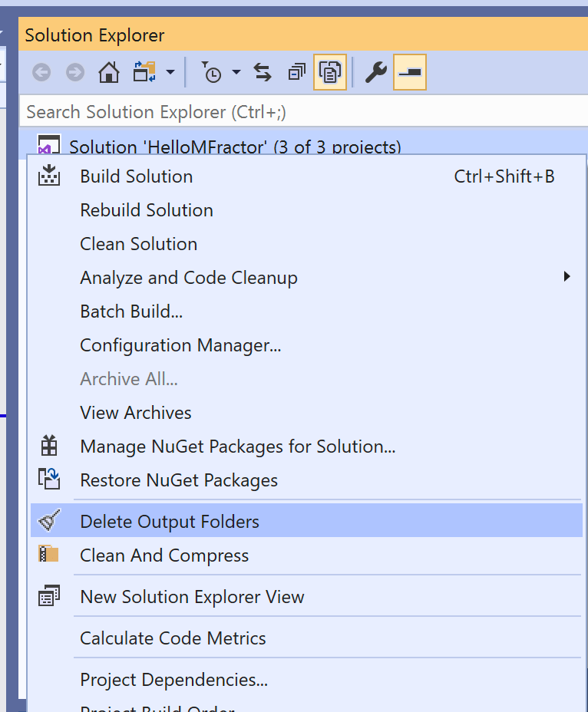Click the Sync with Active Document icon
Viewport: 588px width, 712px height.
coord(263,73)
